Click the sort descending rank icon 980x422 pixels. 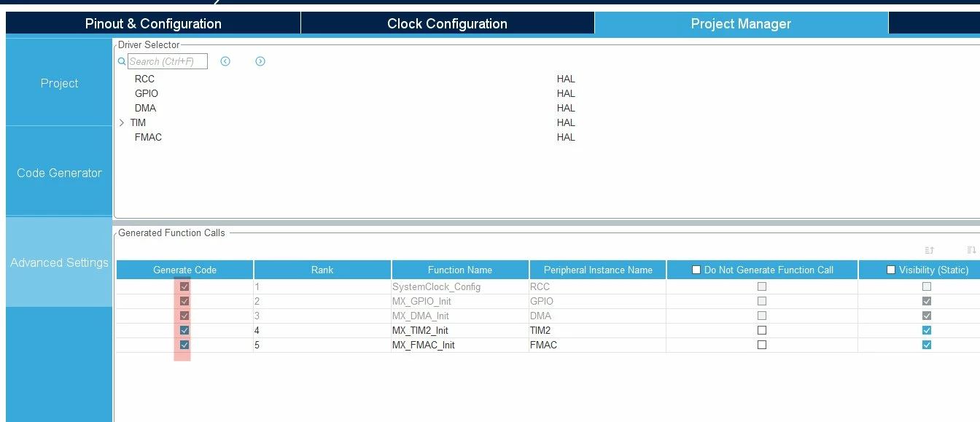971,250
